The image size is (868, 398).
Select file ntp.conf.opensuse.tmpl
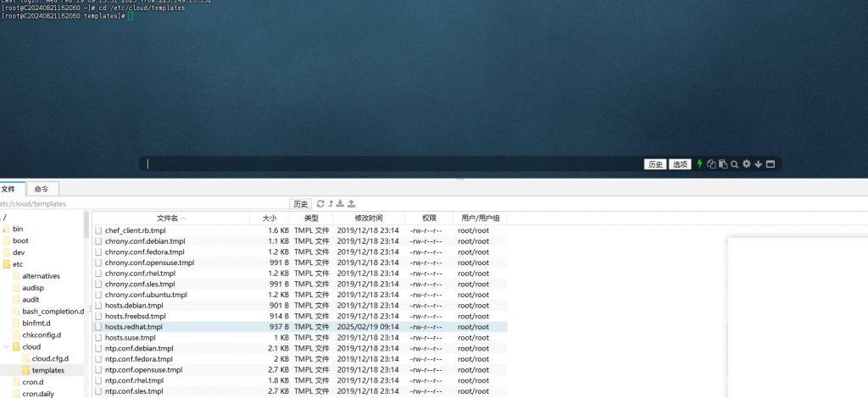point(143,370)
